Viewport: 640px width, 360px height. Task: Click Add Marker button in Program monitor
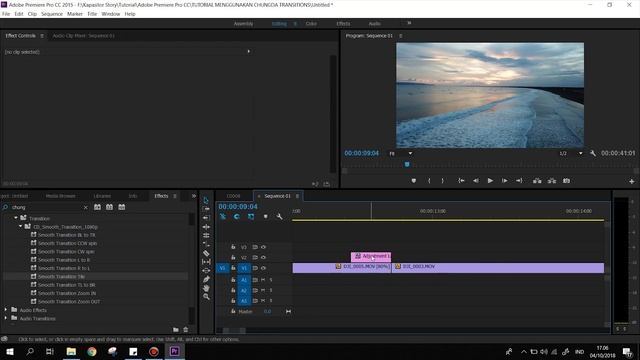413,181
